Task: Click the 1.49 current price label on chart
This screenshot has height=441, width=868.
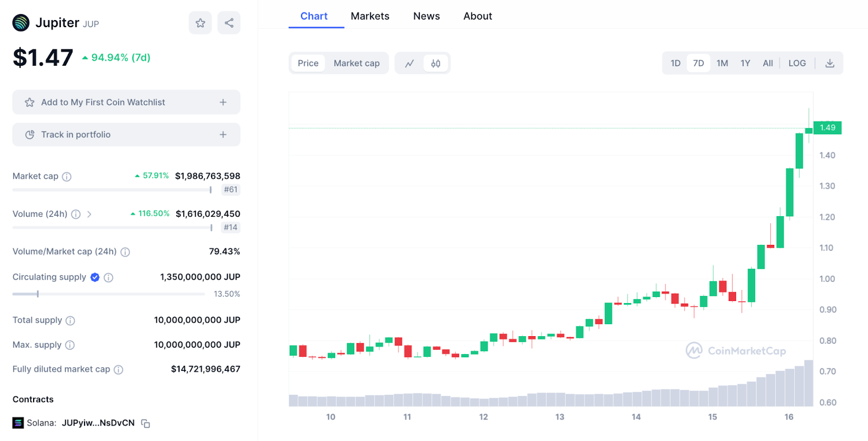Action: coord(827,128)
